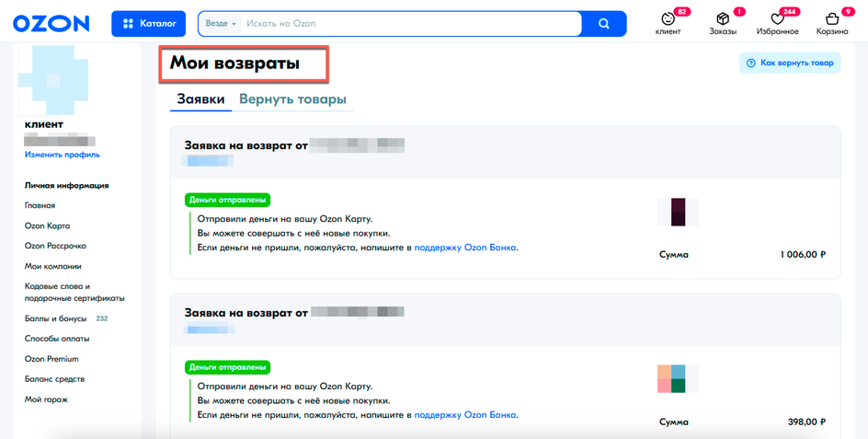Open Ozon Рассрочка in the sidebar
This screenshot has height=439, width=868.
[x=55, y=246]
